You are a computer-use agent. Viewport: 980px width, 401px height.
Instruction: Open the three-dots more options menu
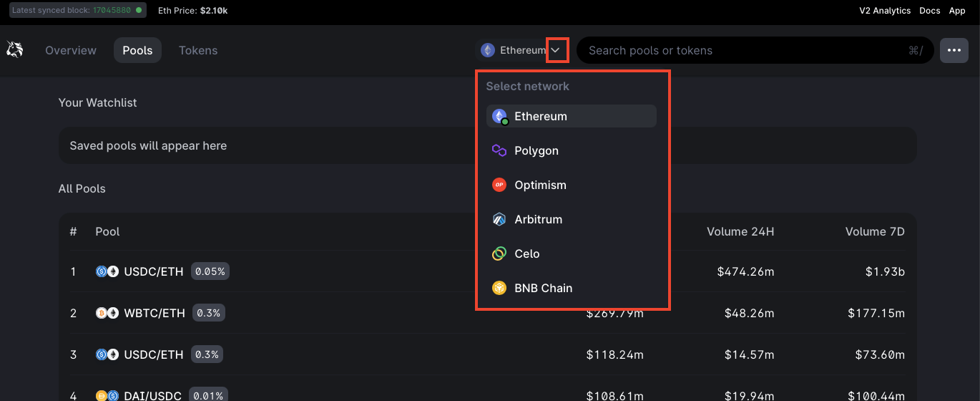954,50
